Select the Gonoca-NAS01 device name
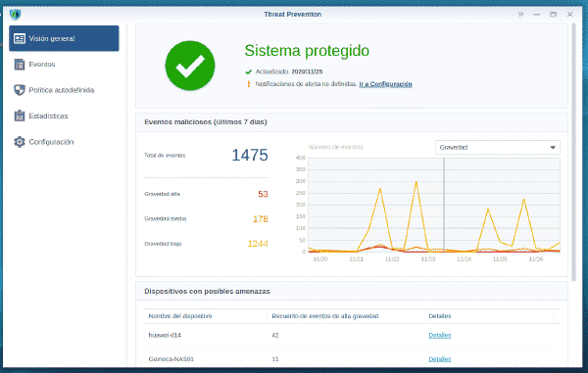Screen dimensions: 588x373 tap(171, 358)
